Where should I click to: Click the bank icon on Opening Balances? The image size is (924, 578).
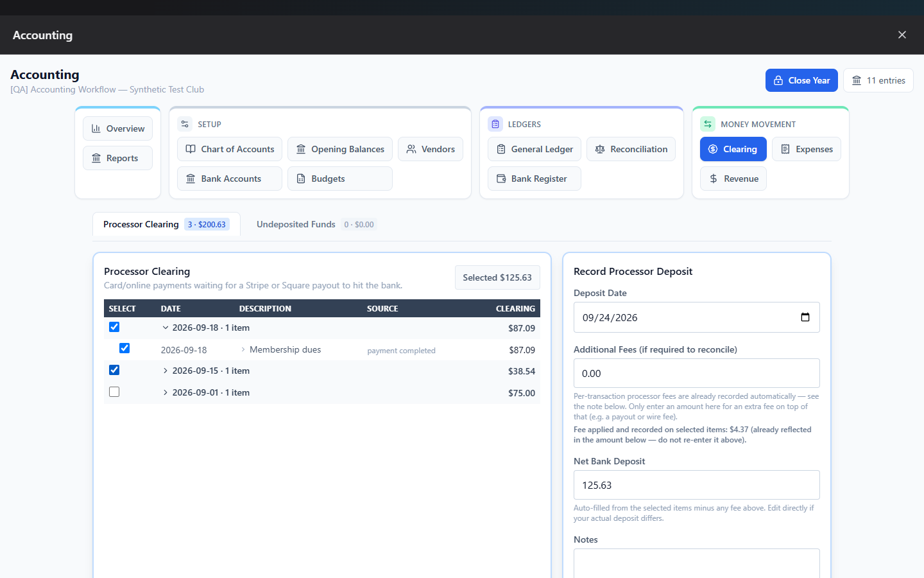pyautogui.click(x=301, y=149)
